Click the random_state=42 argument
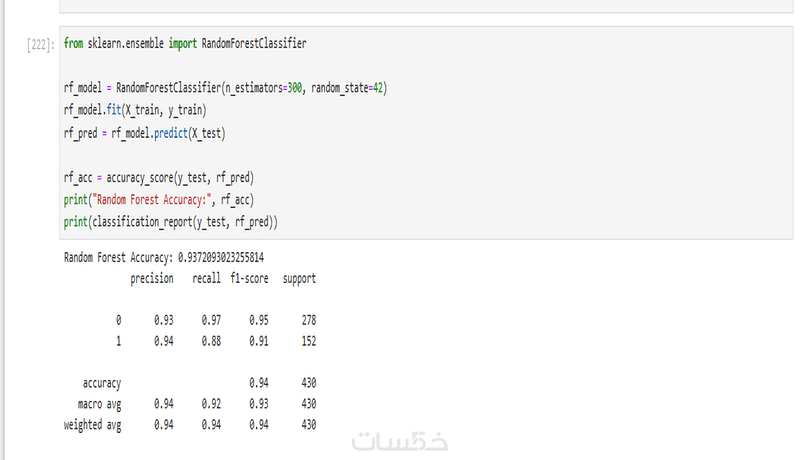The height and width of the screenshot is (460, 800). pyautogui.click(x=347, y=88)
